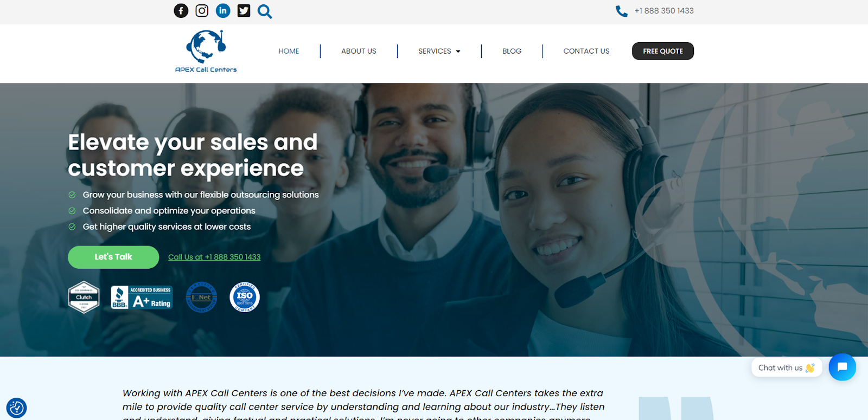This screenshot has width=868, height=420.
Task: Call the +1 888 350 1433 header number
Action: 664,11
